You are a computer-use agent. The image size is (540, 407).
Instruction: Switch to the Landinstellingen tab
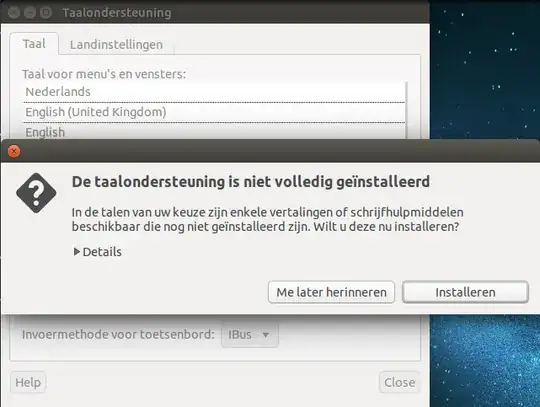point(116,44)
